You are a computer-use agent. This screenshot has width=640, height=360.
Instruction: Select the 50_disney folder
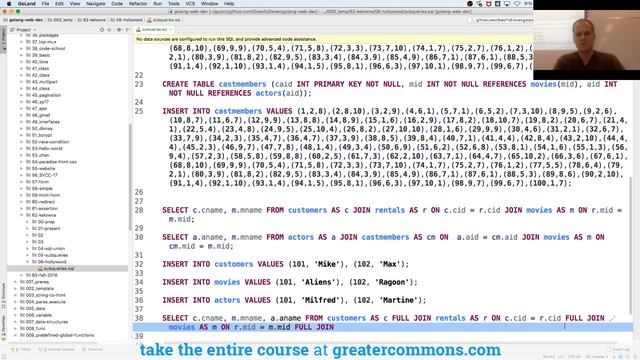click(x=42, y=128)
